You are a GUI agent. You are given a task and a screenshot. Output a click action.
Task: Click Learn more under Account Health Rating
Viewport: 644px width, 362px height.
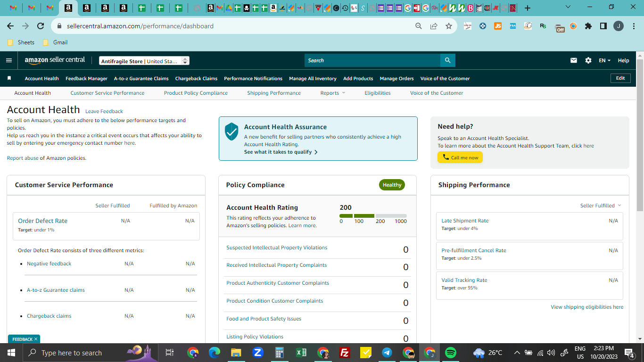pyautogui.click(x=302, y=225)
